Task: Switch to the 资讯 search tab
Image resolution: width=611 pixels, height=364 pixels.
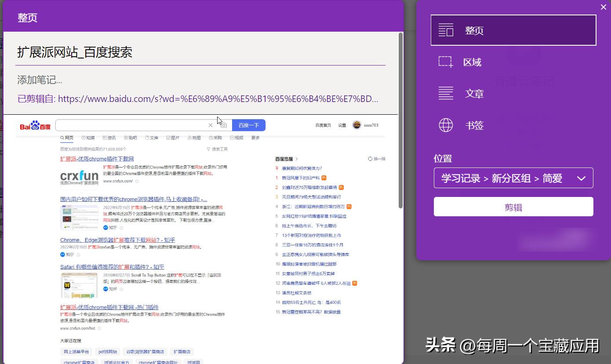Action: (109, 138)
